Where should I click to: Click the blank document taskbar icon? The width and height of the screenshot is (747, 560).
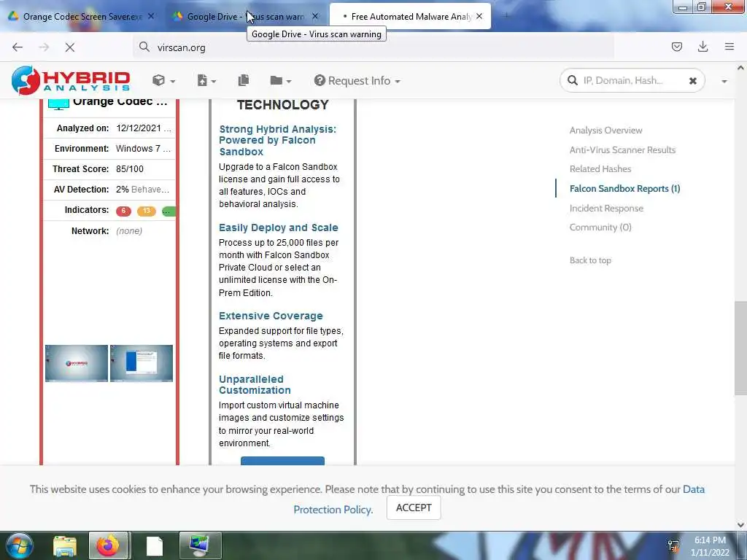pyautogui.click(x=155, y=546)
